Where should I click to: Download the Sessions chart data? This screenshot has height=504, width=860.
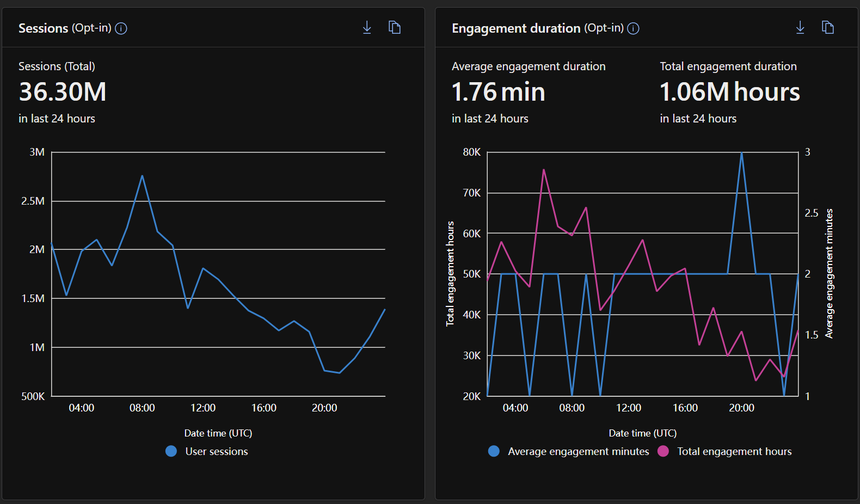point(367,28)
